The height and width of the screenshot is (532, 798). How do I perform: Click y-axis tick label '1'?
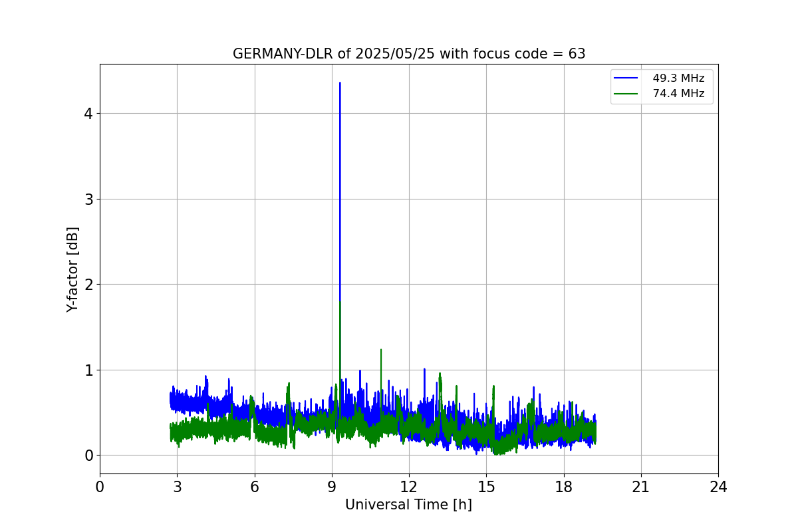tap(88, 370)
